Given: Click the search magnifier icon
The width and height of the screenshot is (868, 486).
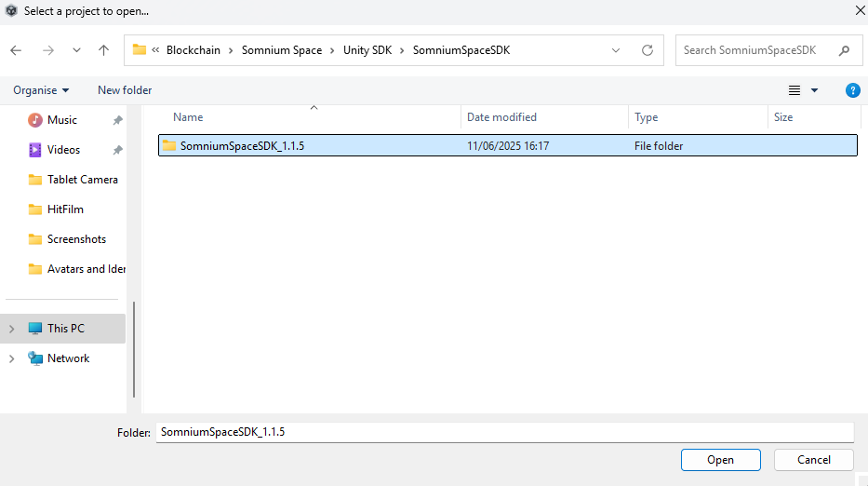Looking at the screenshot, I should click(844, 50).
